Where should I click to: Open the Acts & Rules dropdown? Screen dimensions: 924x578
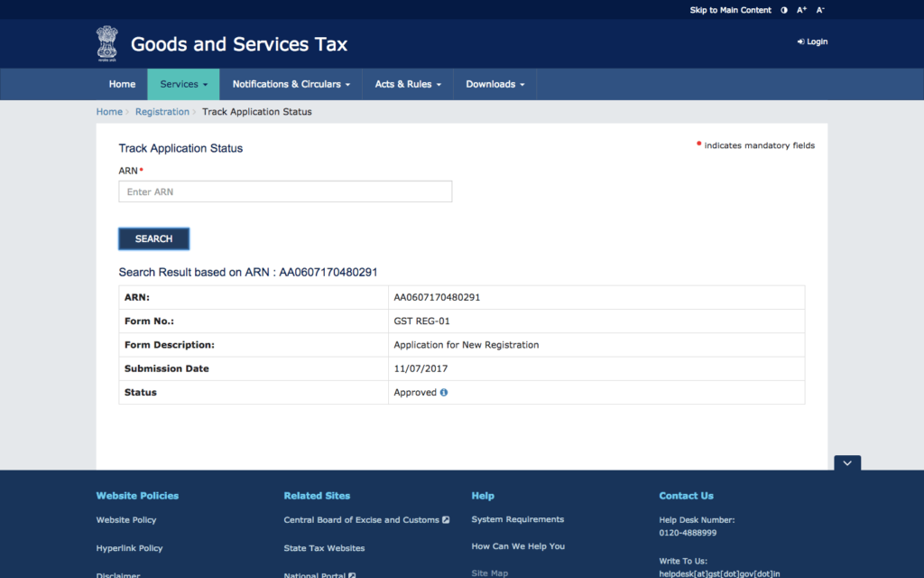pos(408,84)
